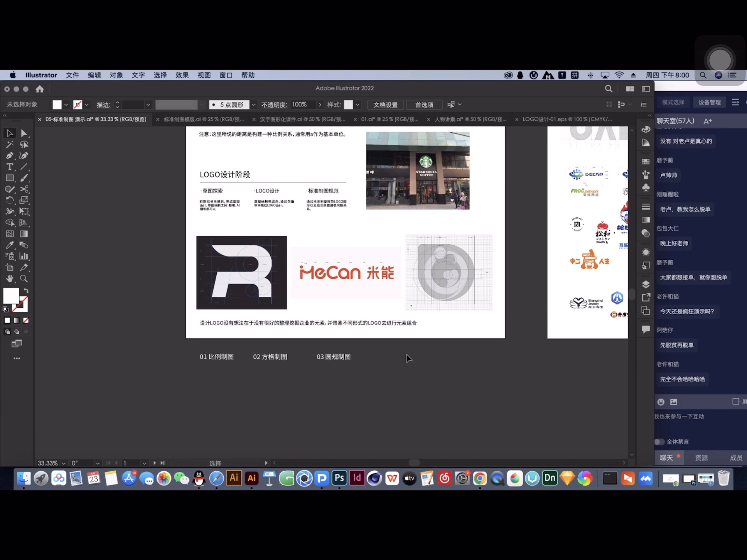Image resolution: width=747 pixels, height=560 pixels.
Task: Open the Layers panel icon
Action: click(646, 284)
